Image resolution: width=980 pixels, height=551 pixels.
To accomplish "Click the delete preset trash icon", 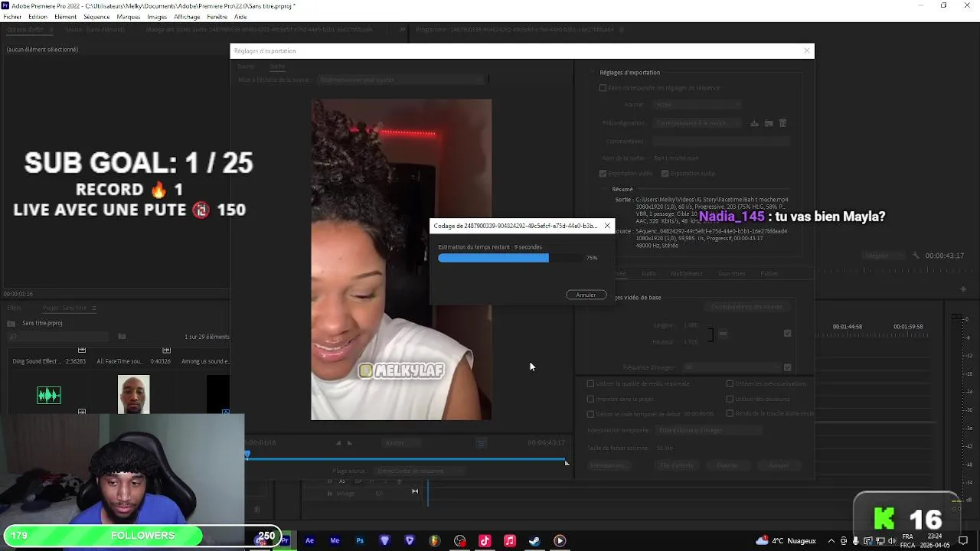I will point(782,123).
